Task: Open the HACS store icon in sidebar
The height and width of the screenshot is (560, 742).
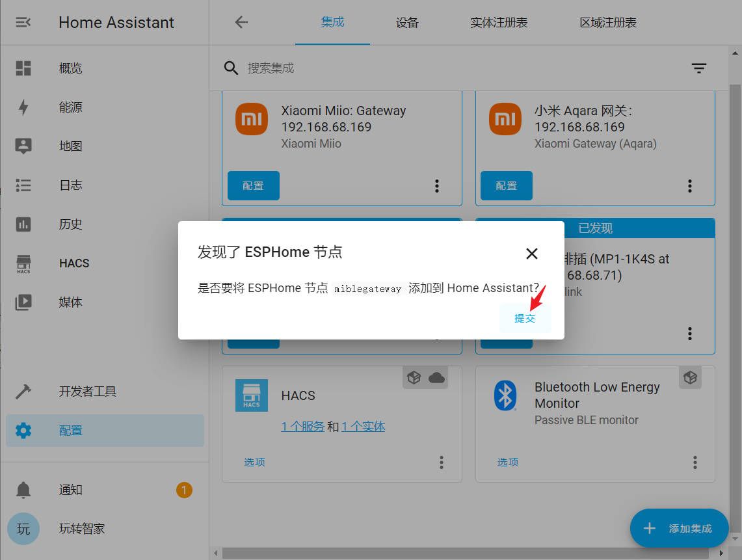Action: click(x=23, y=263)
